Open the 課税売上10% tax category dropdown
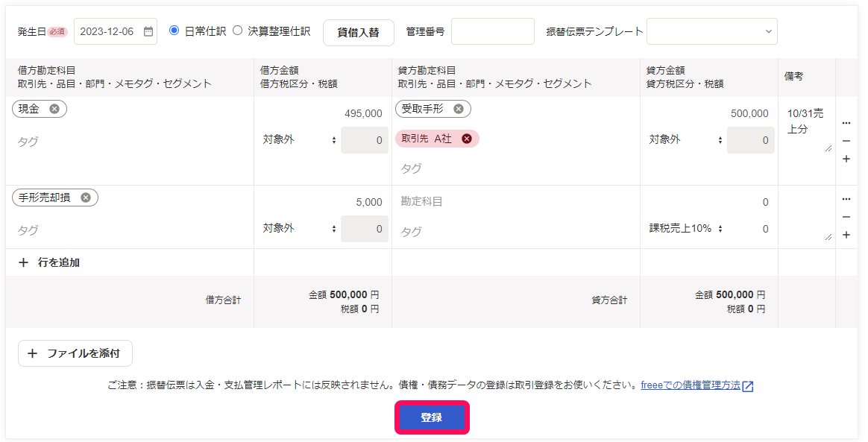This screenshot has width=868, height=442. [x=686, y=229]
